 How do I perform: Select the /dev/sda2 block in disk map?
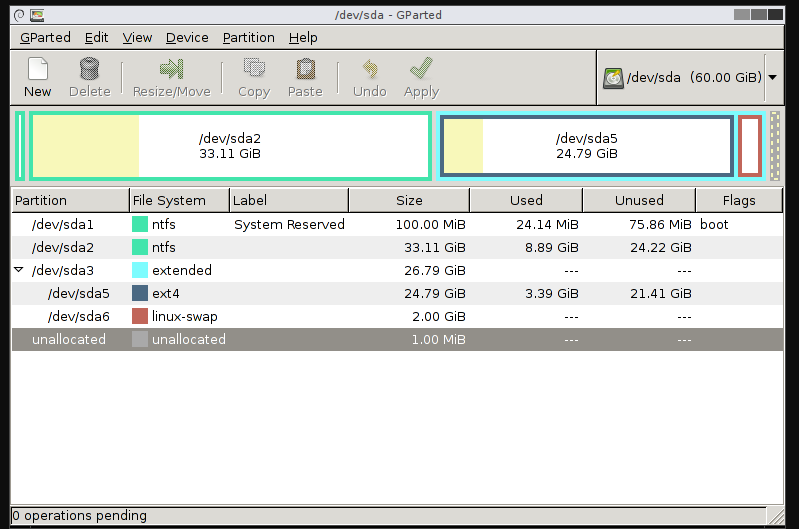click(x=230, y=146)
